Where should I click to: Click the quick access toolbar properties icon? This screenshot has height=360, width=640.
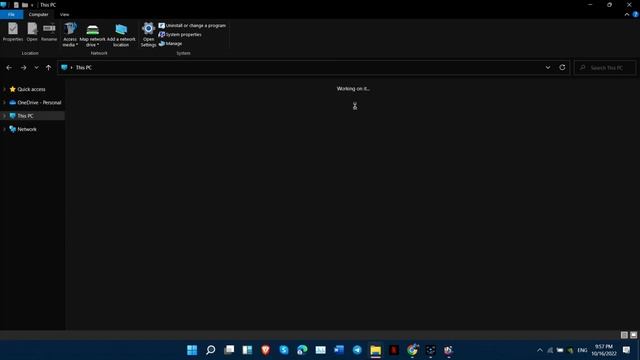[x=16, y=5]
